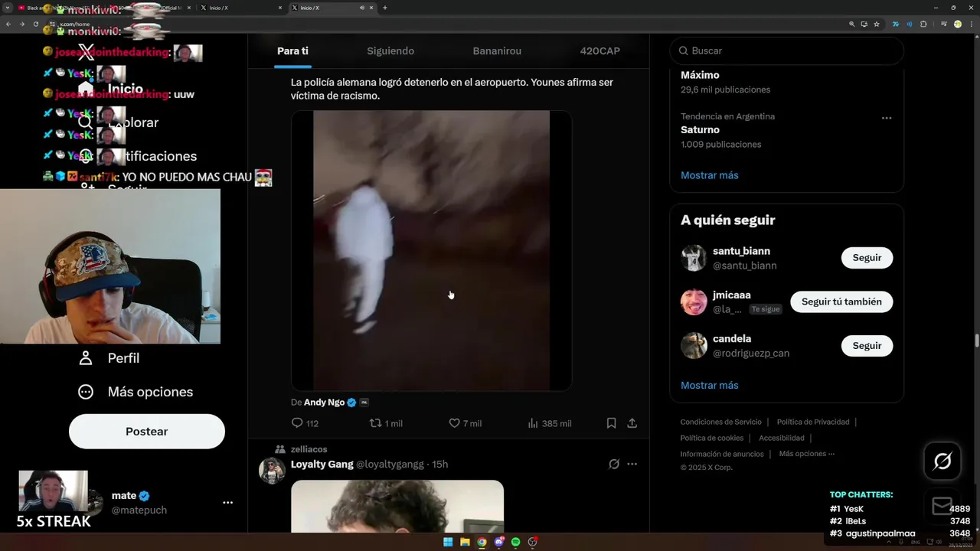This screenshot has height=551, width=980.
Task: Click the 15h timestamp on the Loyalty Gang post
Action: point(439,464)
